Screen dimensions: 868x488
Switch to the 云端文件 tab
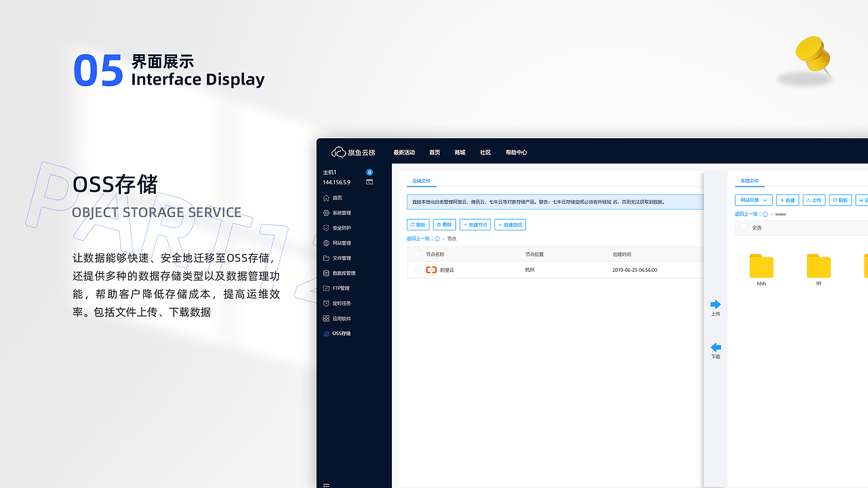coord(422,182)
